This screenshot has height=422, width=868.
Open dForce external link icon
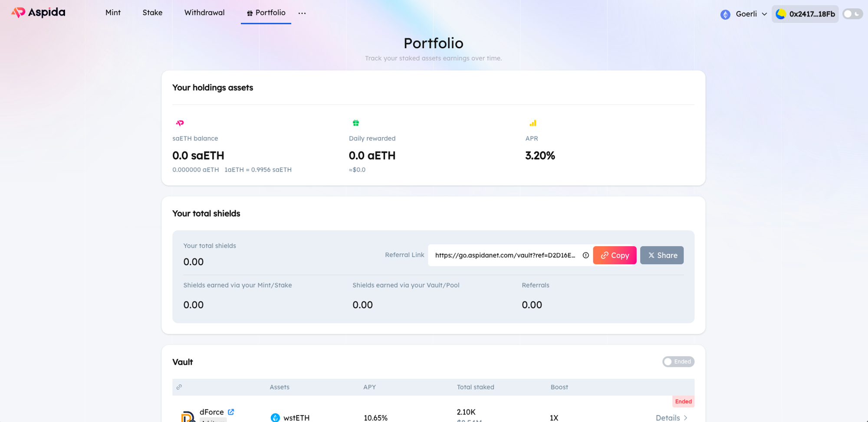(231, 412)
